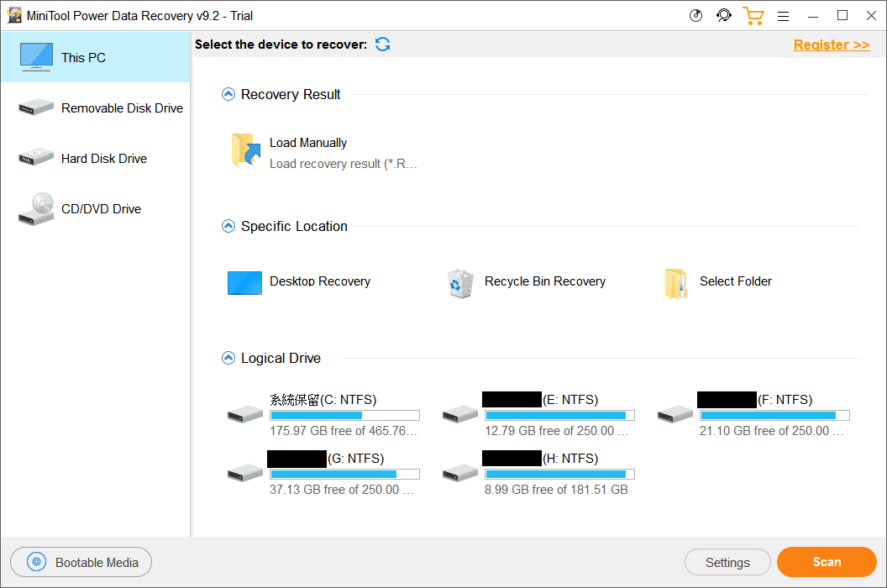Image resolution: width=887 pixels, height=588 pixels.
Task: Open the shopping cart icon
Action: [753, 16]
